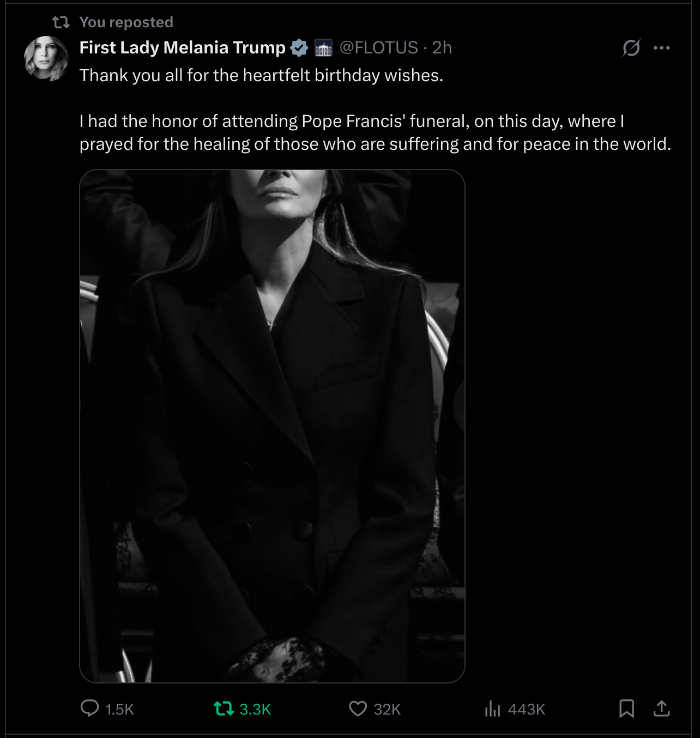Undo repost via the green repost icon
Viewport: 700px width, 738px height.
[x=224, y=709]
